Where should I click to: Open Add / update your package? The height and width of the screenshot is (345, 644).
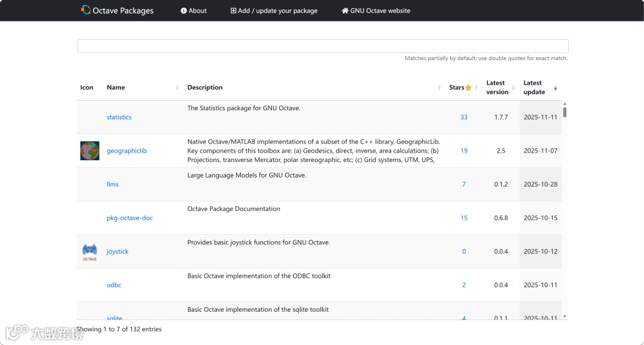[x=274, y=11]
